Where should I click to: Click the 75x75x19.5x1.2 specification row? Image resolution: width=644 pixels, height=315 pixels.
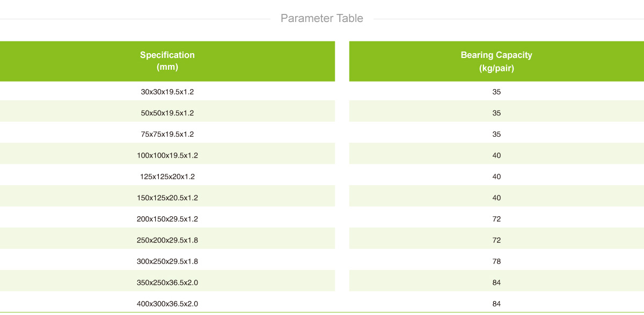[167, 134]
